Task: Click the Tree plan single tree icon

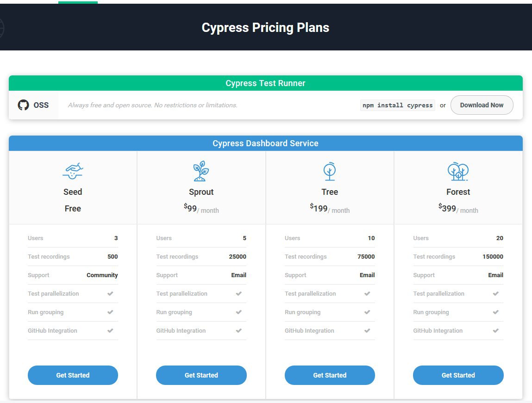Action: tap(330, 171)
